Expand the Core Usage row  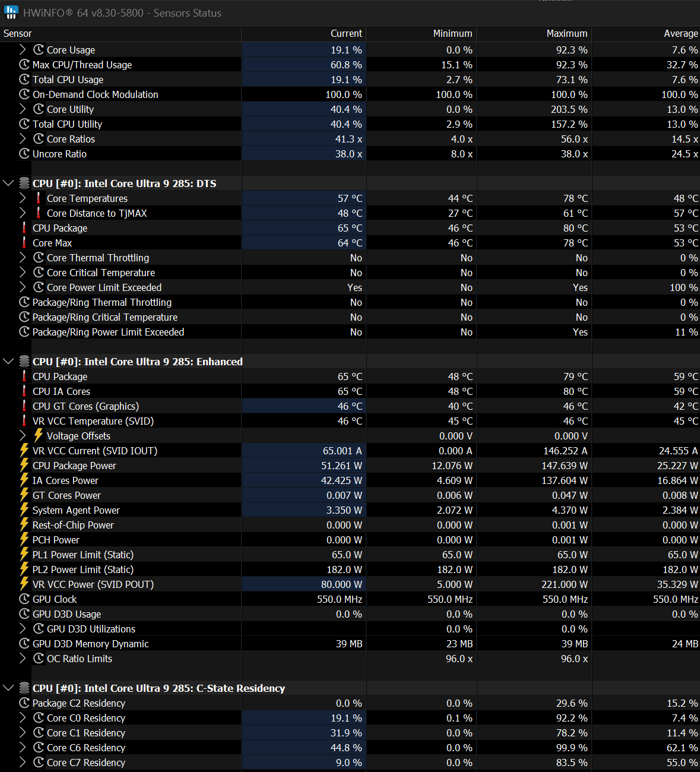(23, 50)
